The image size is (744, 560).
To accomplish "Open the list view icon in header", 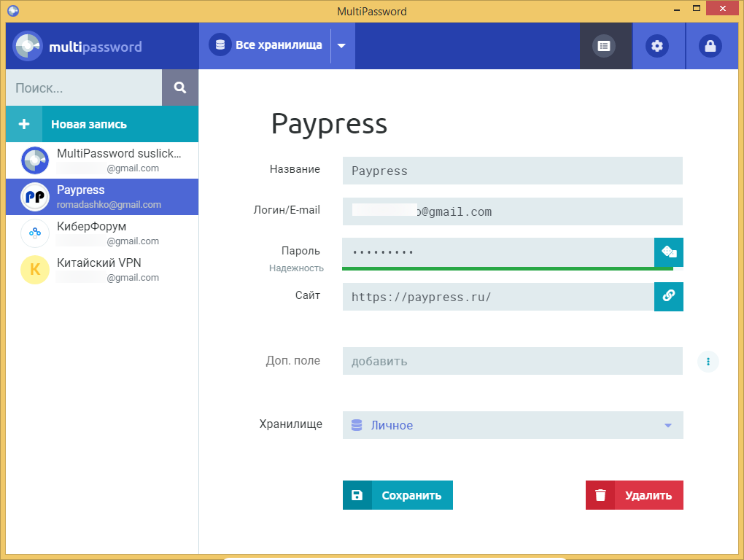I will (x=603, y=46).
